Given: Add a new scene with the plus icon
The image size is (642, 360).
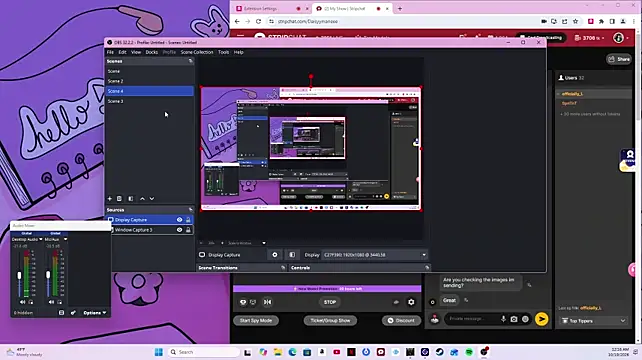Looking at the screenshot, I should pyautogui.click(x=110, y=199).
